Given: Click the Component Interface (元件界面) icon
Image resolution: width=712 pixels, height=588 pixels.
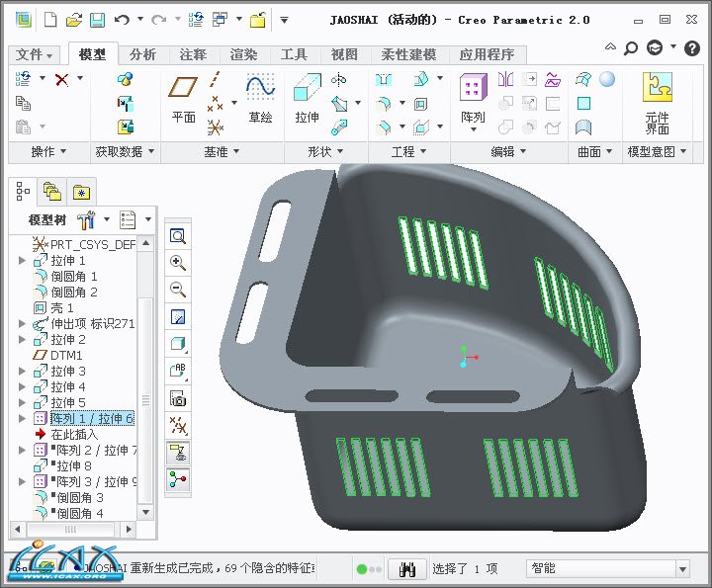Looking at the screenshot, I should coord(657,103).
